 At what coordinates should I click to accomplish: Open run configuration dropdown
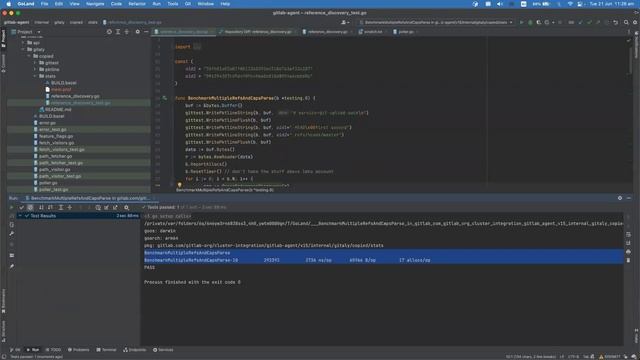coord(436,22)
